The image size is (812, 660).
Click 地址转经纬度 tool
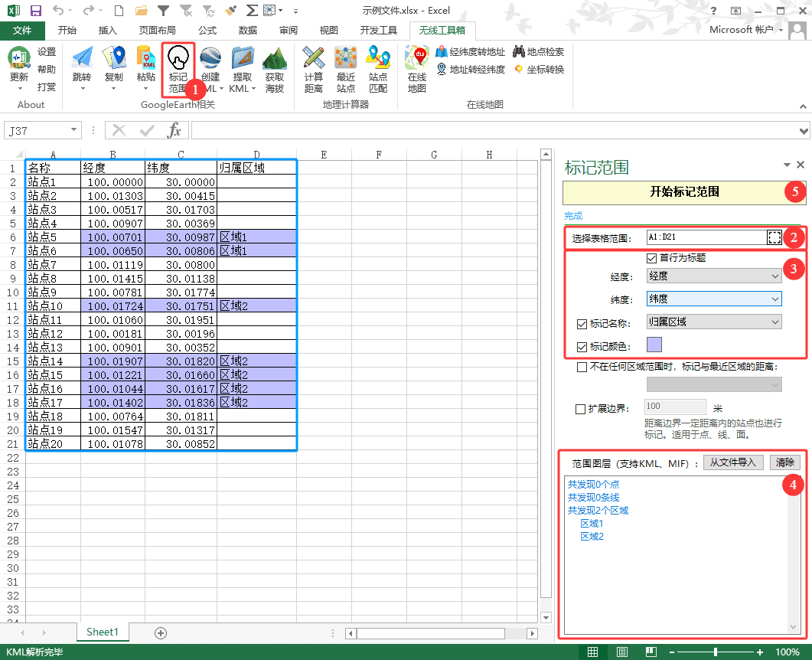click(x=470, y=70)
